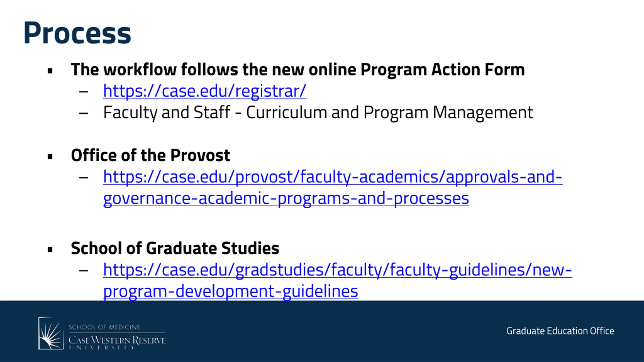Click the dash before Faculty and Staff line
The height and width of the screenshot is (362, 644).
[84, 113]
